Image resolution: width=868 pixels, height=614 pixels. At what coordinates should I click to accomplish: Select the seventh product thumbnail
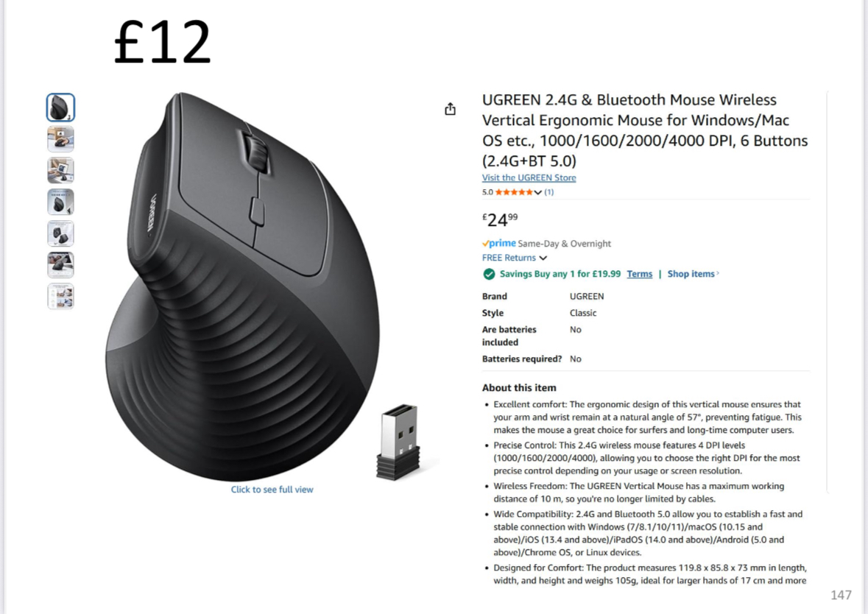pos(60,296)
